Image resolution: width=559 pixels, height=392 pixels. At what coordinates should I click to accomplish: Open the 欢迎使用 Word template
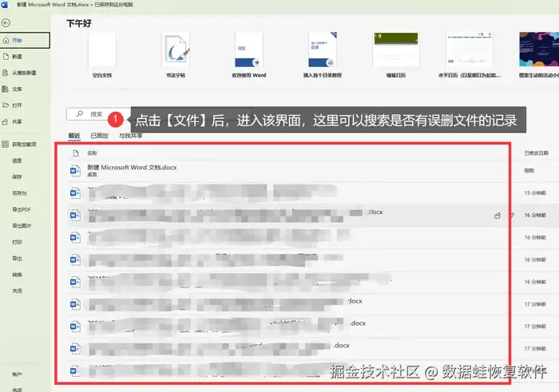click(x=249, y=54)
